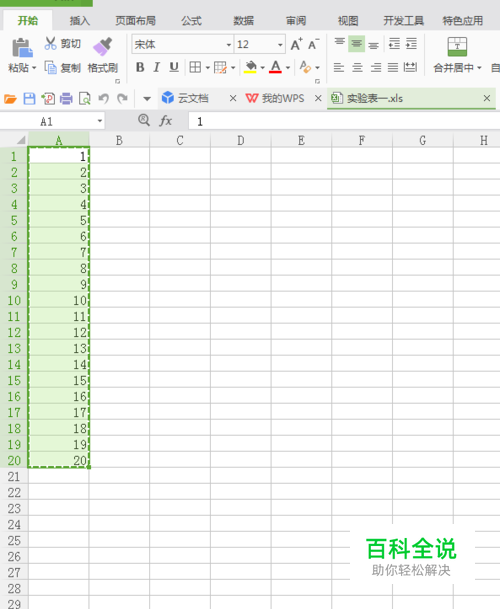Viewport: 500px width, 609px height.
Task: Click the print icon
Action: point(66,99)
